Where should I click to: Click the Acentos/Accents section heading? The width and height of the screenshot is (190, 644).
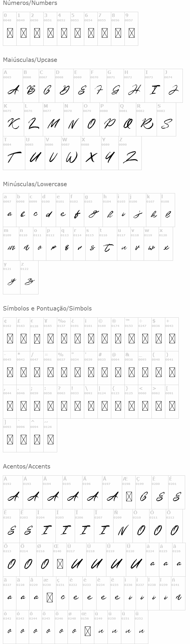coord(27,466)
